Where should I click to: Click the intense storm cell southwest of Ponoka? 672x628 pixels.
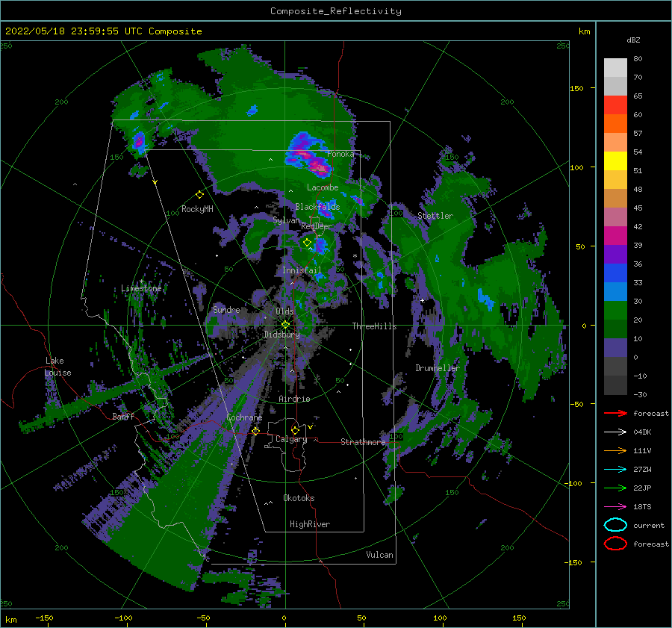(x=309, y=157)
